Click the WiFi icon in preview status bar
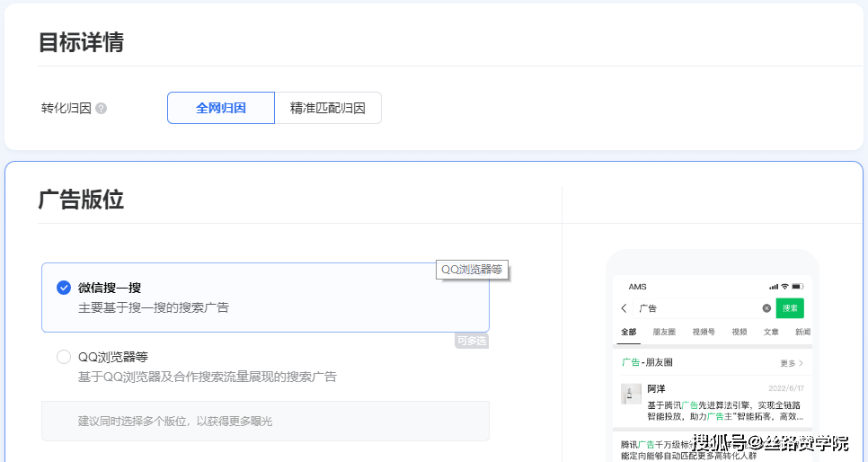This screenshot has height=462, width=868. click(784, 287)
